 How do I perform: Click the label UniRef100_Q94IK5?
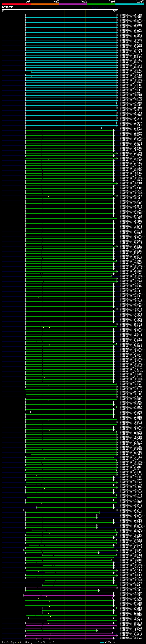[x=131, y=93]
